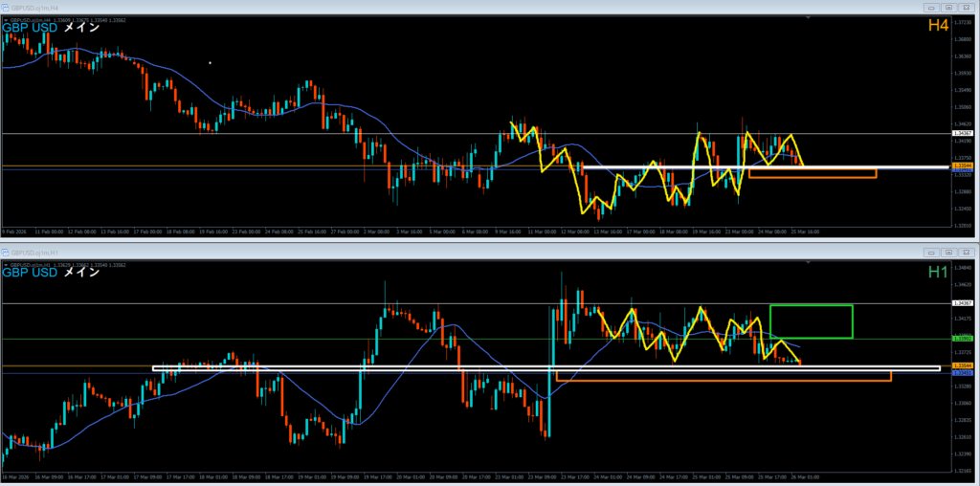Click the orange H4 timeframe label
Viewport: 980px width, 486px height.
(938, 26)
